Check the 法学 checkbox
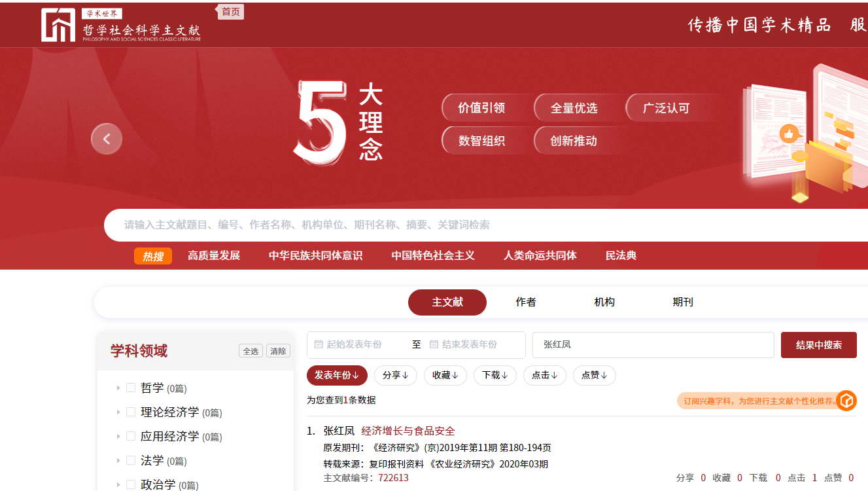Viewport: 868px width, 491px height. pyautogui.click(x=131, y=460)
